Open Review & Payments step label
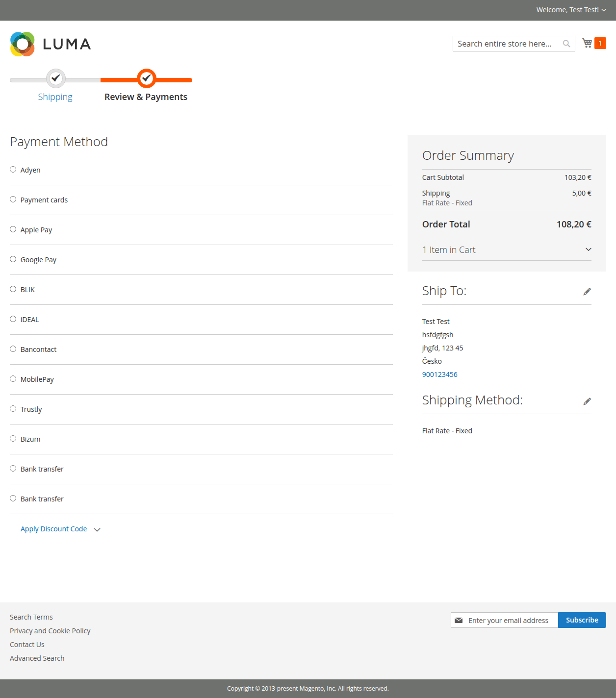 coord(146,97)
